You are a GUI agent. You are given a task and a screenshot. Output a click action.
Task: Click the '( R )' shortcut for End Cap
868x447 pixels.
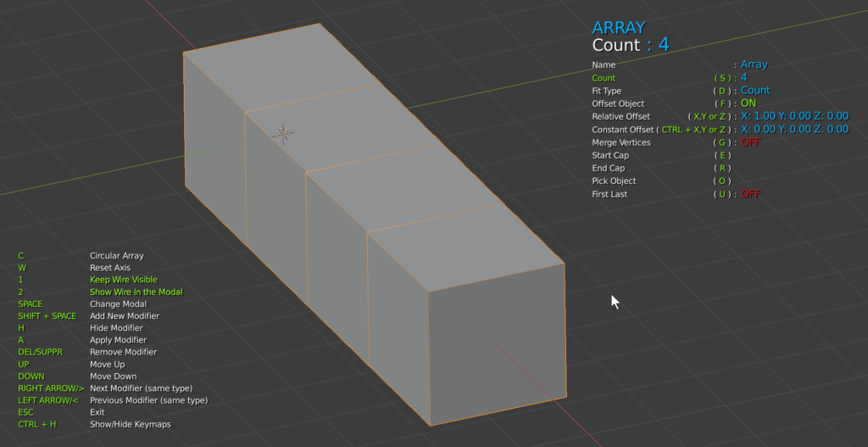point(722,169)
